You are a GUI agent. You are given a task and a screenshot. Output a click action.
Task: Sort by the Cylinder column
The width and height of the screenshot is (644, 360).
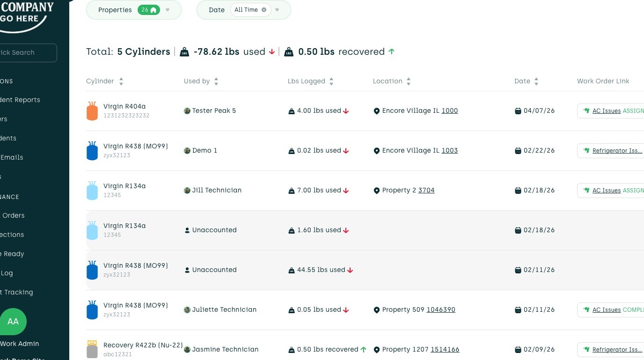[121, 81]
